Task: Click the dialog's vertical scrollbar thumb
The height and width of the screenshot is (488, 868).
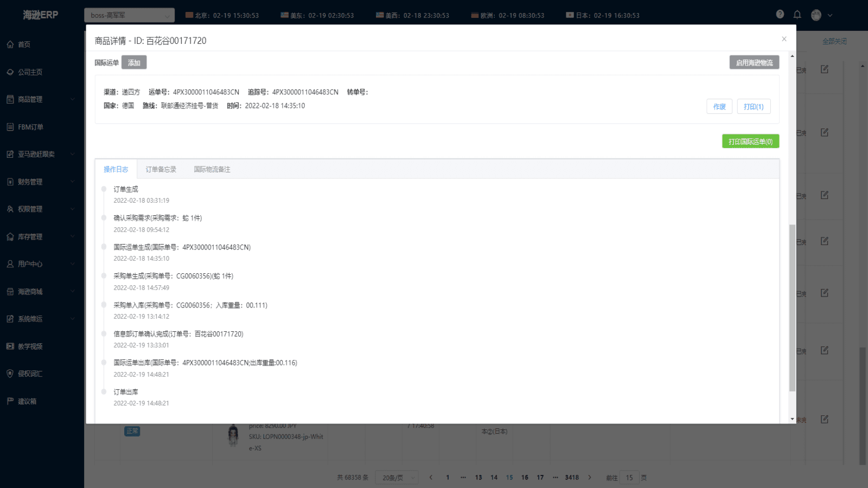Action: (x=792, y=306)
